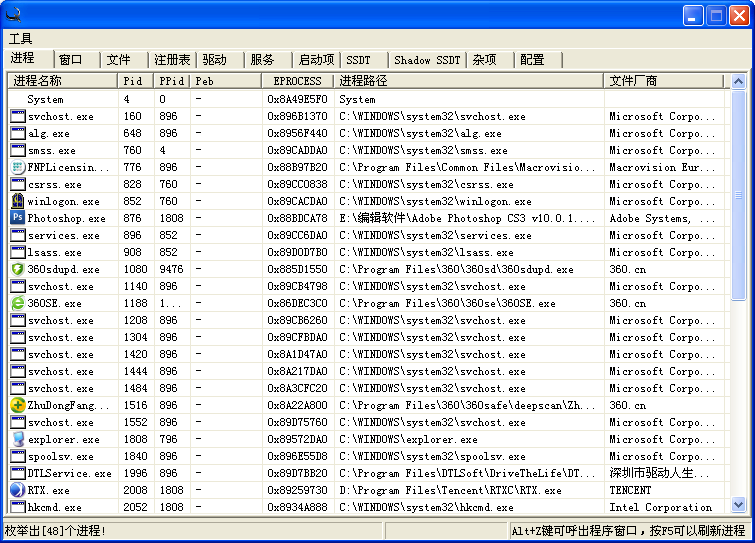755x543 pixels.
Task: Click the lsass.exe process icon
Action: pyautogui.click(x=18, y=252)
